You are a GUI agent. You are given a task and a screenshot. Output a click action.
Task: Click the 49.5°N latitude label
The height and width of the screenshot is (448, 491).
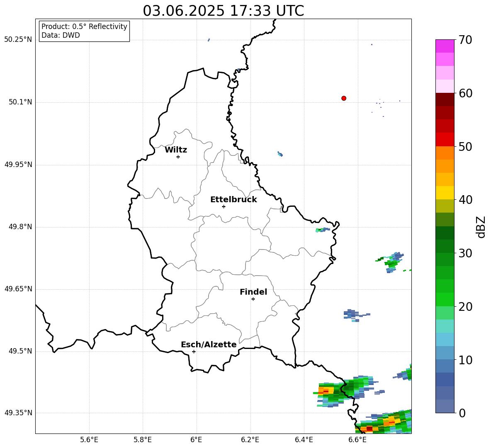tap(20, 351)
